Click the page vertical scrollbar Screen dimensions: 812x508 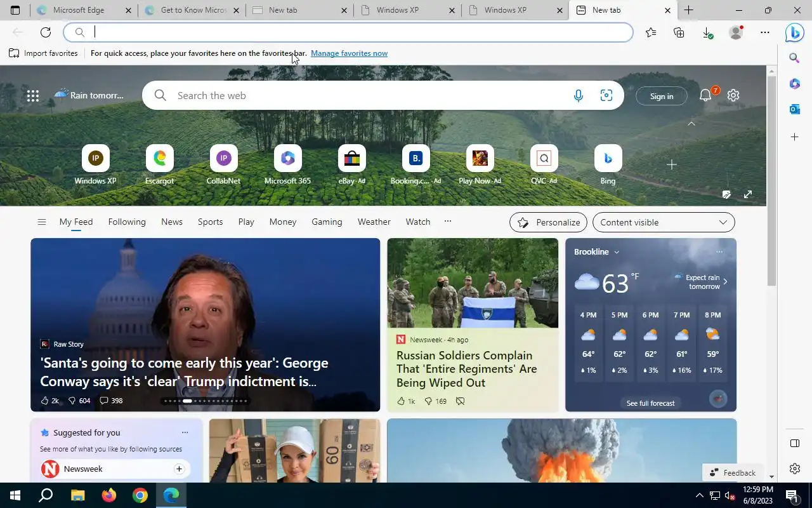click(x=771, y=180)
